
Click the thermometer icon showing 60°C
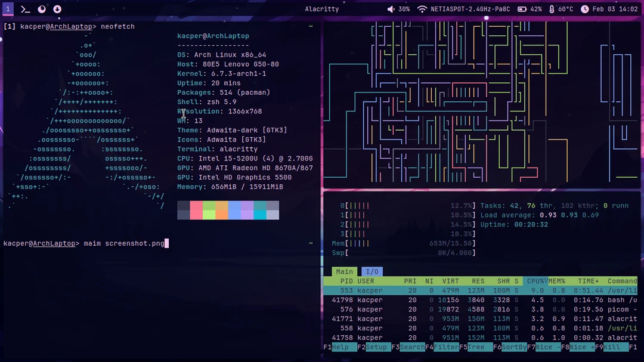tap(552, 9)
